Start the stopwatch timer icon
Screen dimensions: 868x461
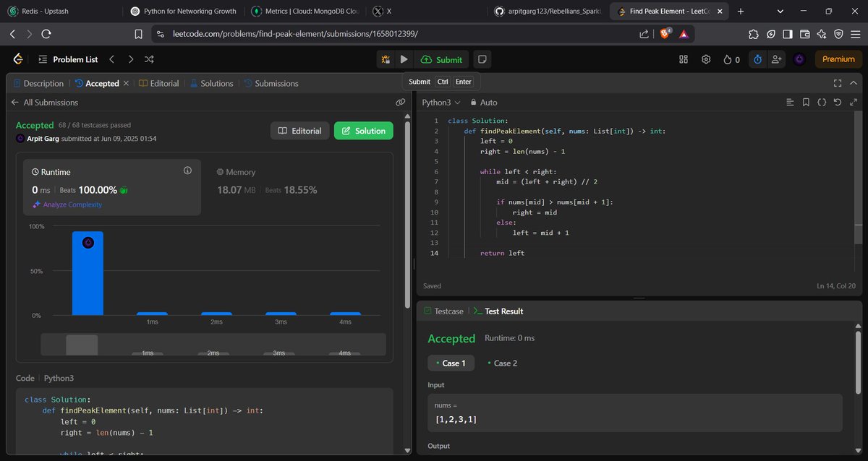click(757, 59)
